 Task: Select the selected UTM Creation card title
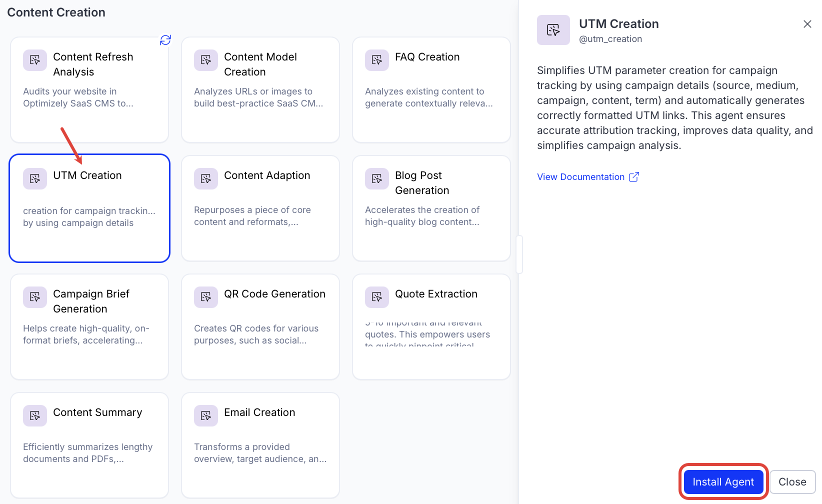tap(87, 175)
